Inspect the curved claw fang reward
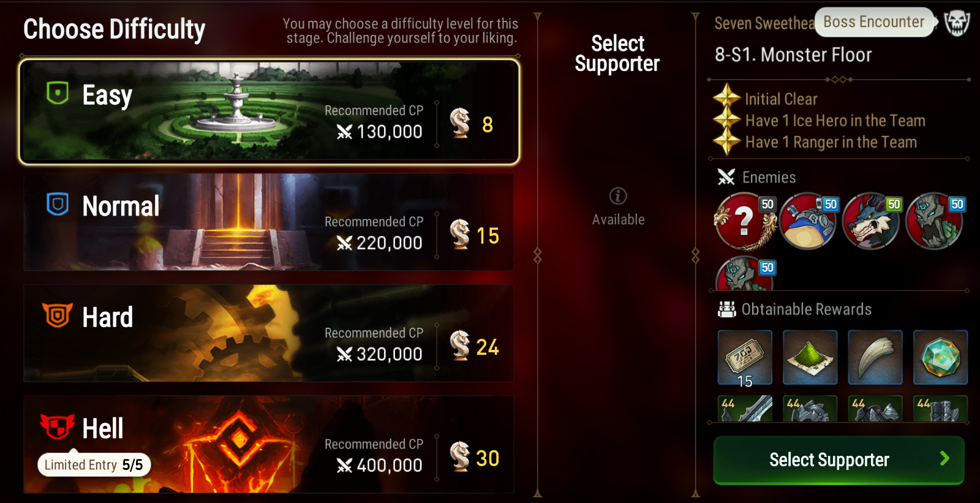This screenshot has height=503, width=980. 875,358
